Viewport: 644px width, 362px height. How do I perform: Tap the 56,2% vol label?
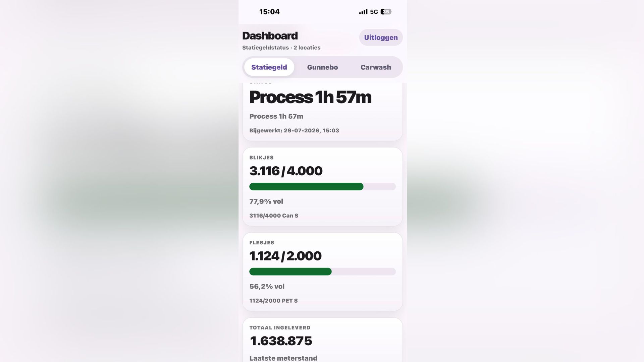(267, 287)
